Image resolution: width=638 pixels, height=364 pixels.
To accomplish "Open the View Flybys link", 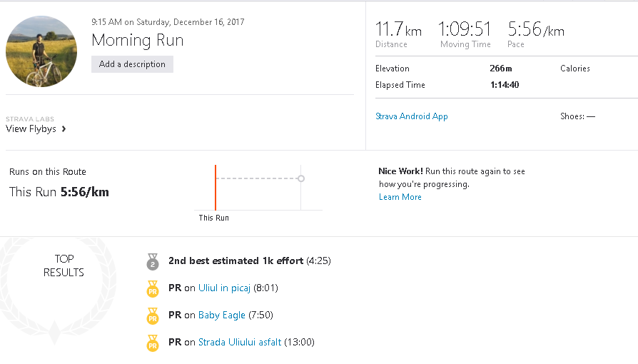I will (x=31, y=129).
